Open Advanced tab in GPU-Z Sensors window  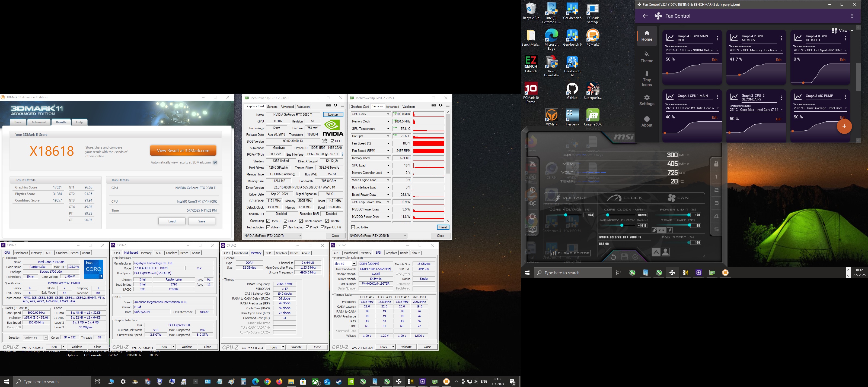(x=392, y=107)
